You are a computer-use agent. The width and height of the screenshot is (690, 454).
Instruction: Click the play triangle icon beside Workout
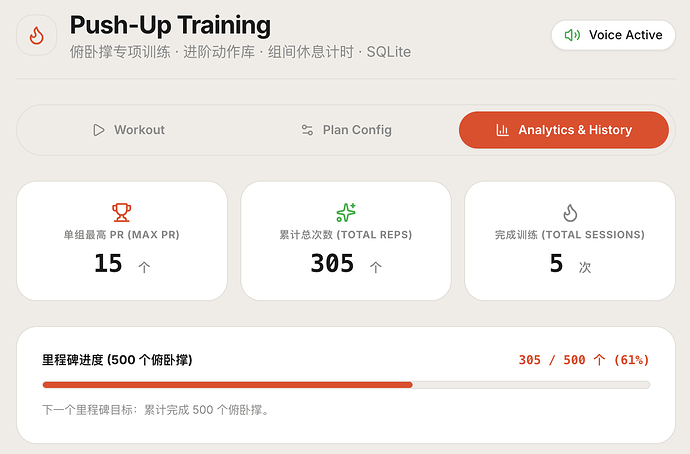click(99, 130)
